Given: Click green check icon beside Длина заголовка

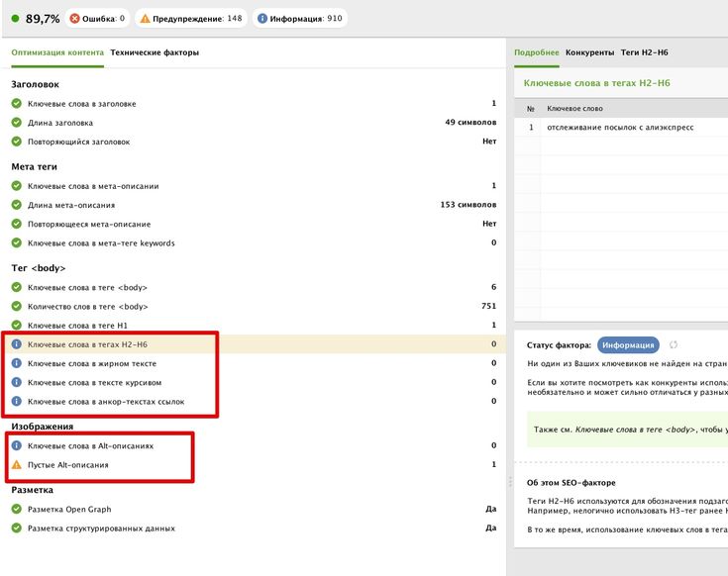Looking at the screenshot, I should pos(17,123).
